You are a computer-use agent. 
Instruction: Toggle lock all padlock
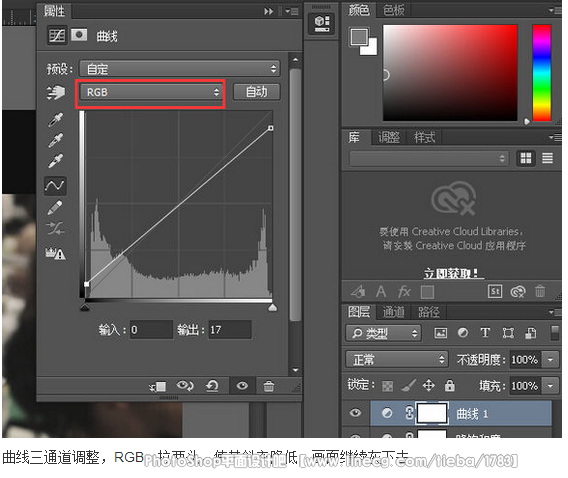coord(450,385)
